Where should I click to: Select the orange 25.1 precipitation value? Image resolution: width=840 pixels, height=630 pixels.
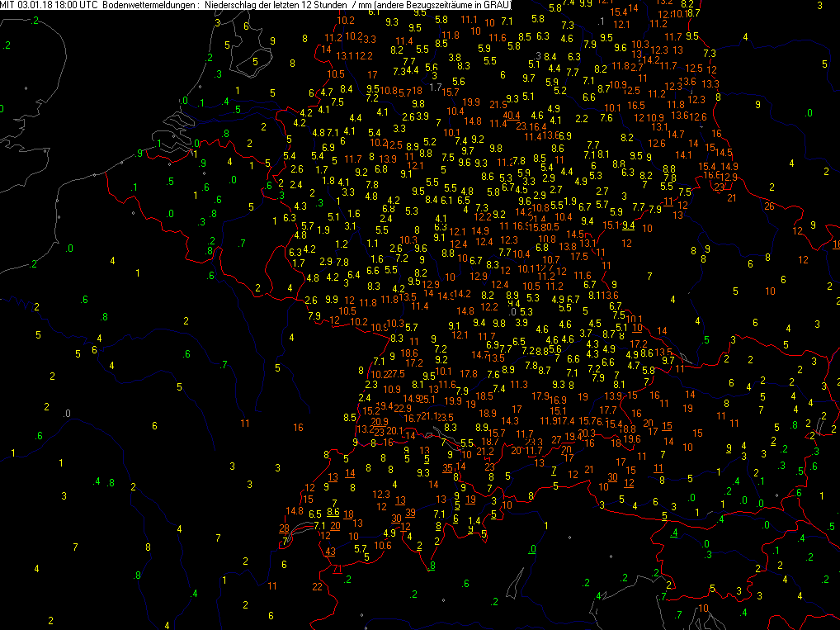[427, 399]
